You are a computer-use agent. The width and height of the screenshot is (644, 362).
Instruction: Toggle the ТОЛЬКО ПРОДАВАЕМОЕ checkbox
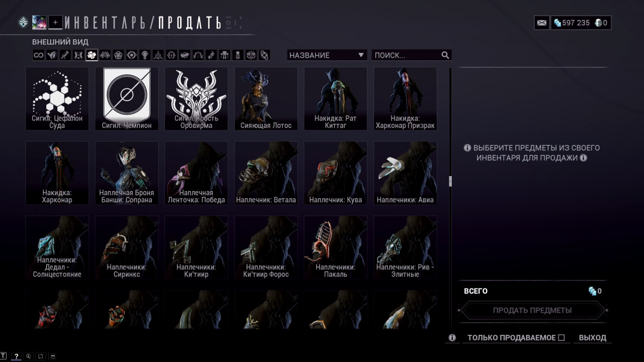point(561,338)
